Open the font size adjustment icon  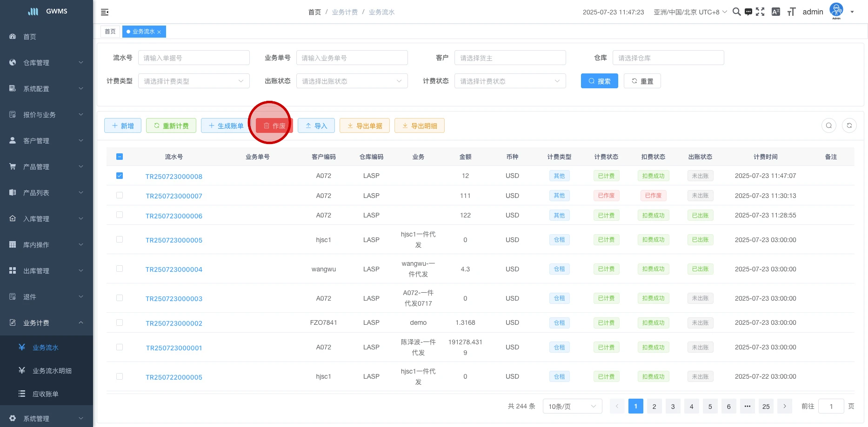coord(791,12)
